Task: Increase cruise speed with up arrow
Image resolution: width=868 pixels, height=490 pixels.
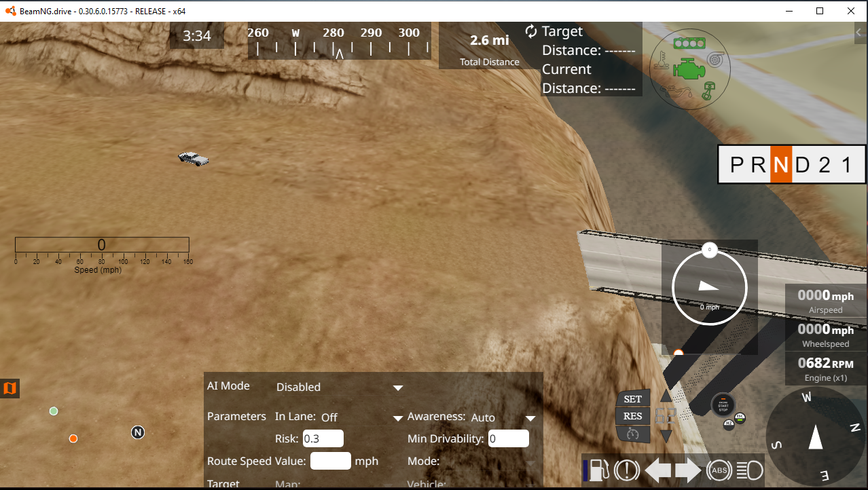Action: pyautogui.click(x=666, y=396)
